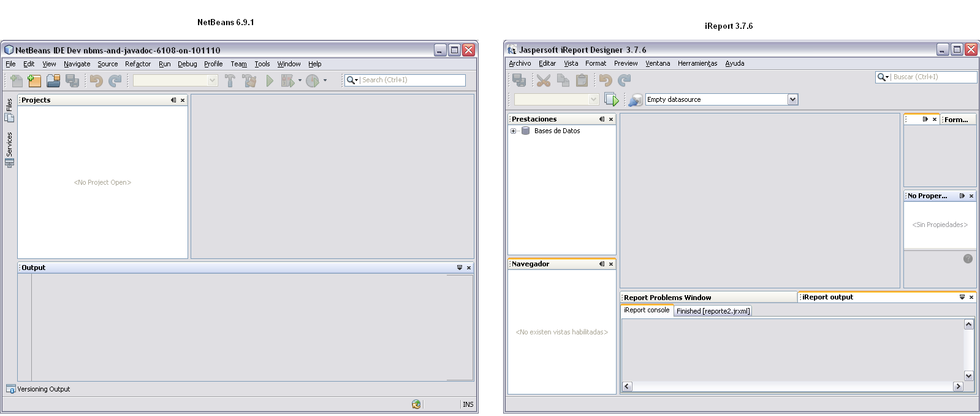Click Undo arrow in iReport toolbar
Viewport: 980px width, 416px height.
[x=606, y=80]
